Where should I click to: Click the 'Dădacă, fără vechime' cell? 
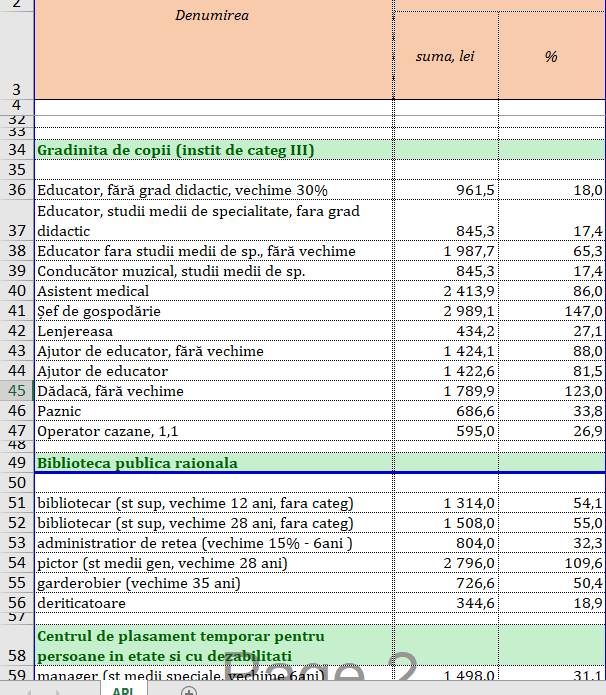(213, 391)
